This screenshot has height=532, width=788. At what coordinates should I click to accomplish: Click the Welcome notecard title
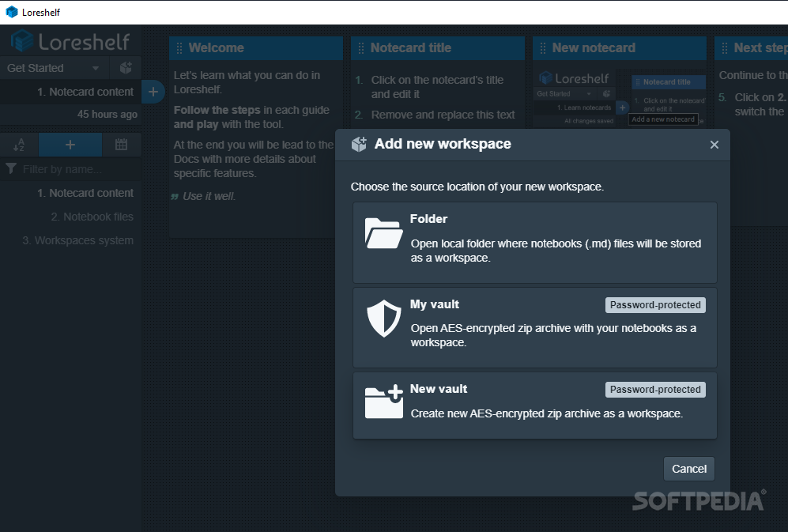[216, 47]
